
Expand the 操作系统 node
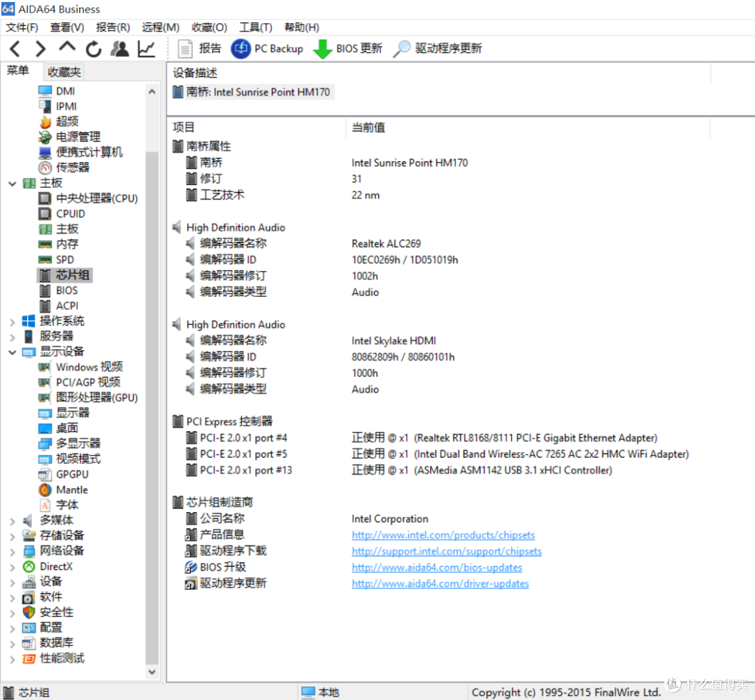pos(13,322)
